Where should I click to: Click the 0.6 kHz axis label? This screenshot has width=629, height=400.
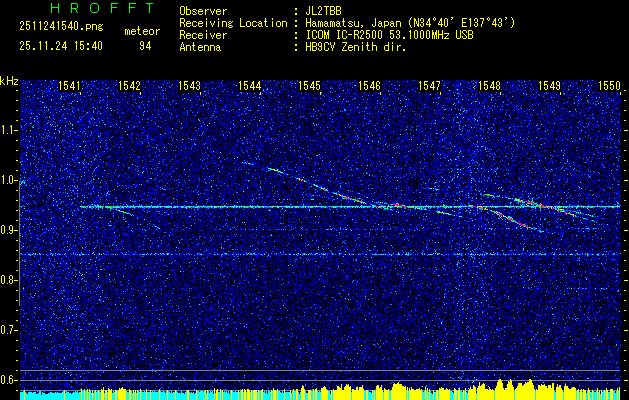tap(9, 379)
